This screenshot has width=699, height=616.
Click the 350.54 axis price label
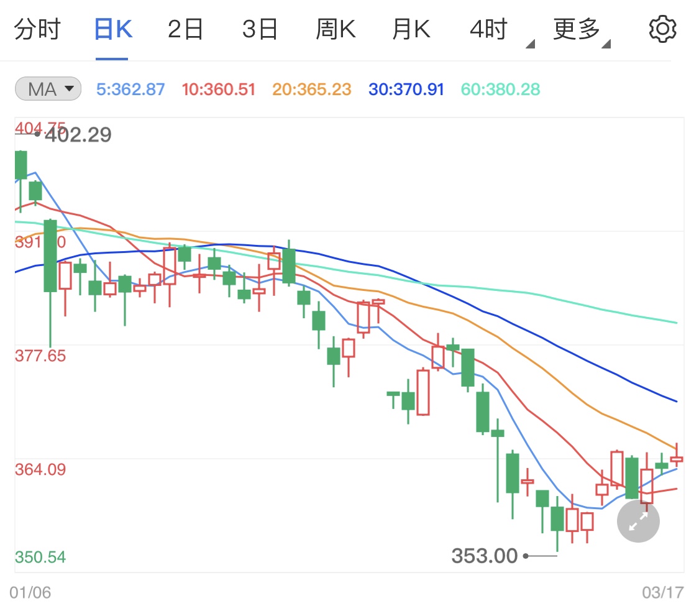click(40, 557)
